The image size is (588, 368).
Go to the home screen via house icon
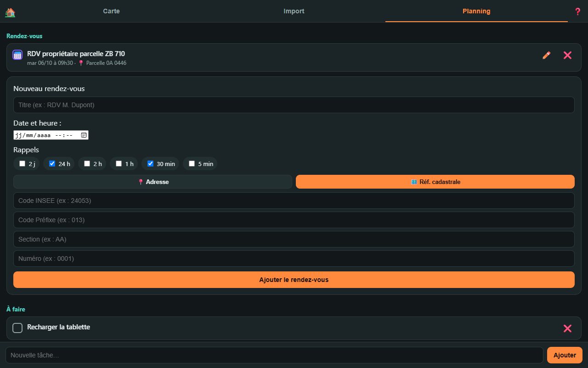10,12
